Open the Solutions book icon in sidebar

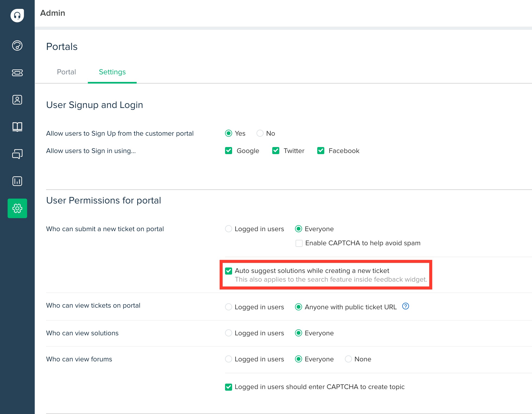pos(17,127)
